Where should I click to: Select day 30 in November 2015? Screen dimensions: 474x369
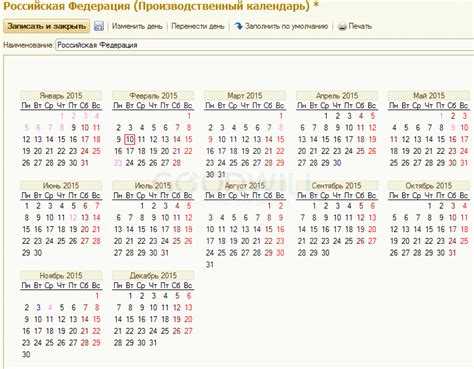click(26, 355)
